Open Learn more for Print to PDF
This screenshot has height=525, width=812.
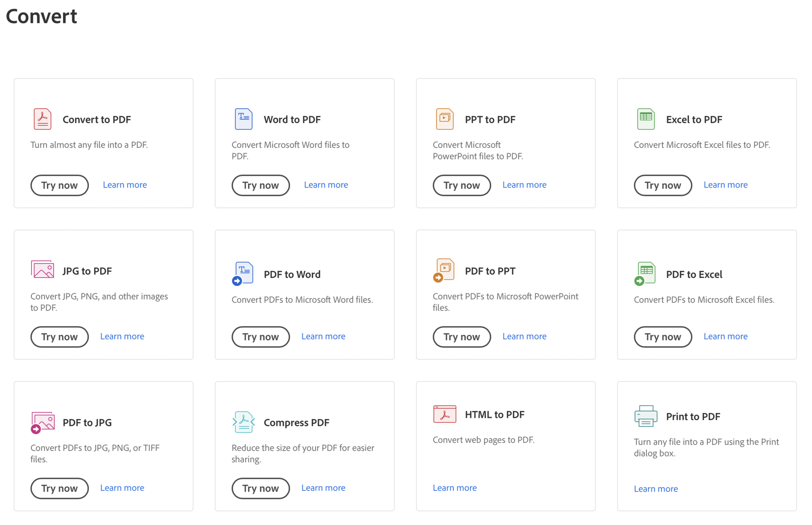(655, 489)
